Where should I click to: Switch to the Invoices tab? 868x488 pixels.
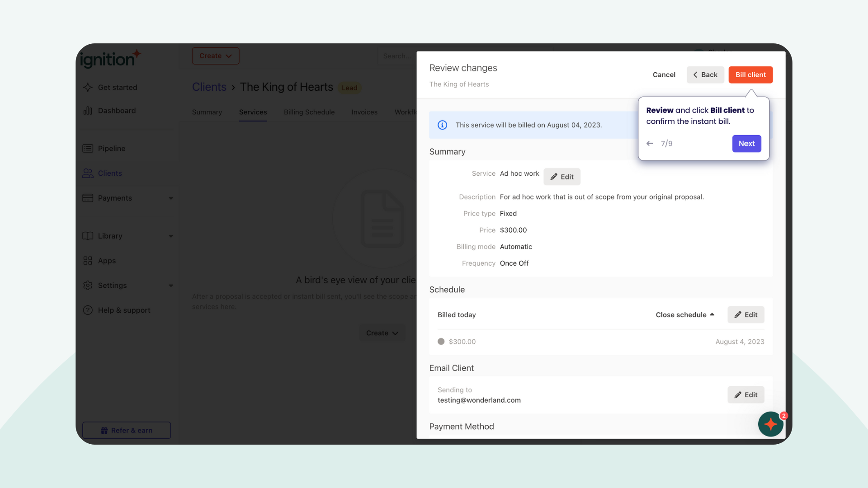pos(364,112)
